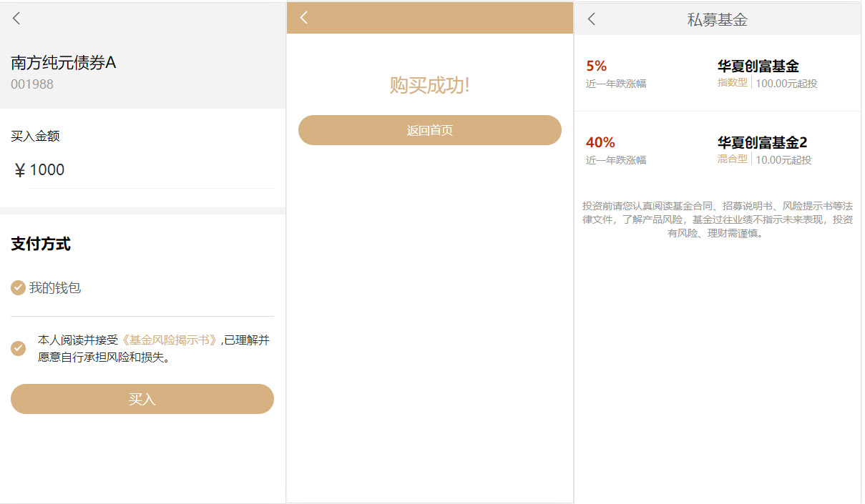Click the fund code 001988

pyautogui.click(x=32, y=84)
